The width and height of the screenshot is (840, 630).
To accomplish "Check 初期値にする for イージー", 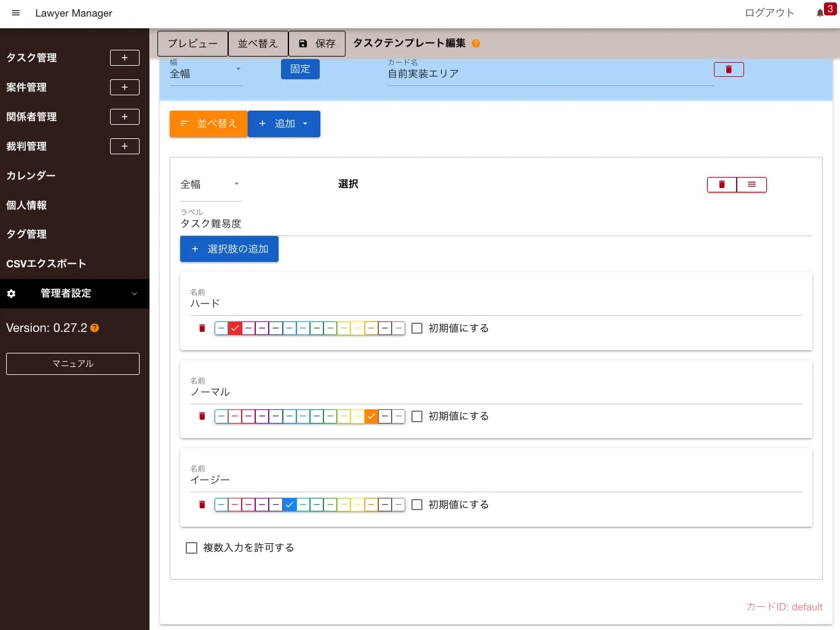I will point(417,505).
